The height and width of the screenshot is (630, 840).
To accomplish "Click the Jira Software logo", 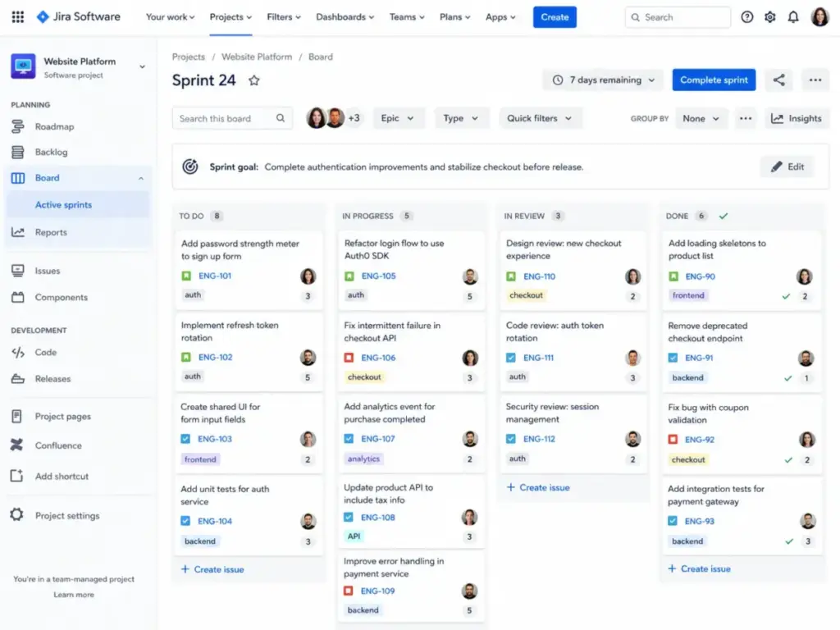I will (x=78, y=16).
